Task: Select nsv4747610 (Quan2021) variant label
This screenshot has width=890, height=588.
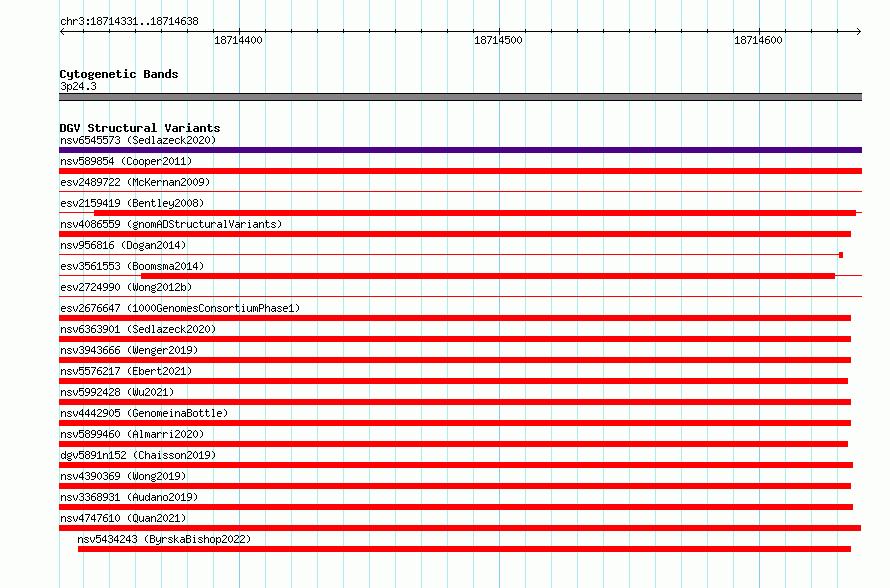Action: click(x=123, y=518)
